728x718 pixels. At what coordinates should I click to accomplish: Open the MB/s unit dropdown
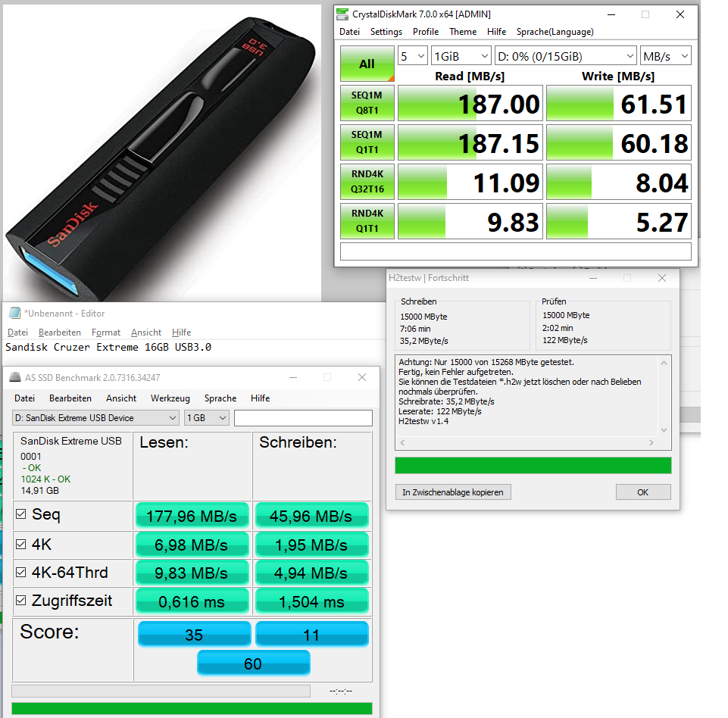click(665, 56)
